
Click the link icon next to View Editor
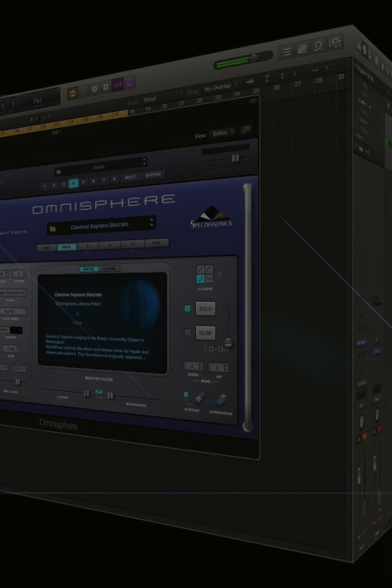point(246,130)
